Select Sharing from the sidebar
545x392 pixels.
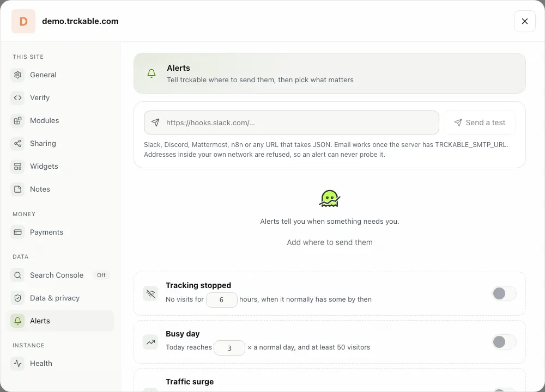[60, 143]
